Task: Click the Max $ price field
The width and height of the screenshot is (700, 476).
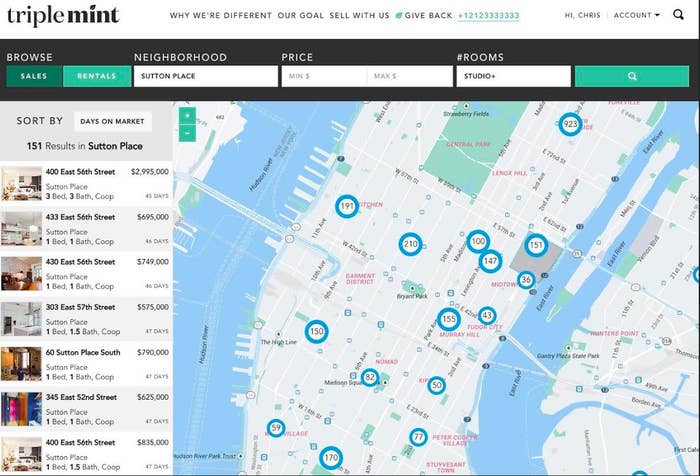Action: click(x=409, y=76)
